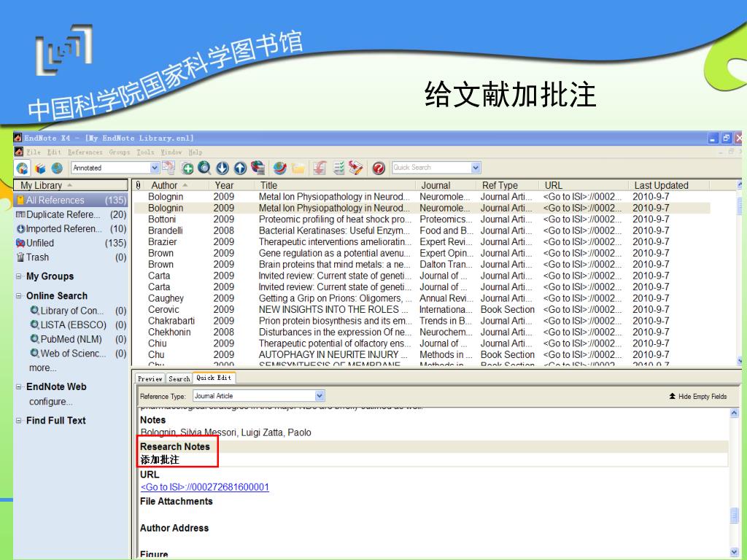Screen dimensions: 747x560
Task: Select the All References group
Action: point(71,200)
